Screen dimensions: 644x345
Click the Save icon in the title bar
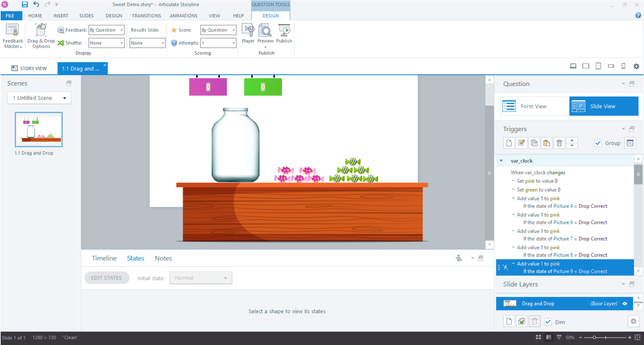pyautogui.click(x=25, y=4)
